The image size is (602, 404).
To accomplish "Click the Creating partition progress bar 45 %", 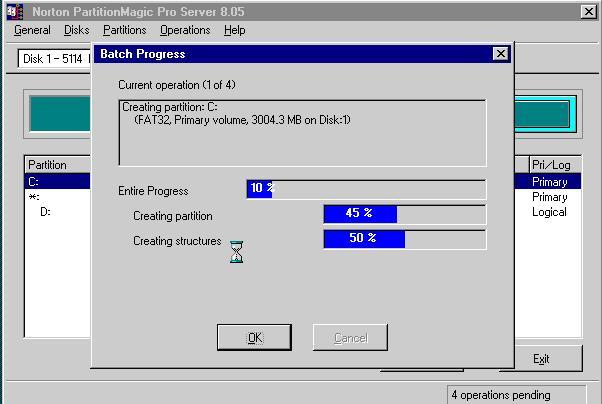I will tap(405, 214).
